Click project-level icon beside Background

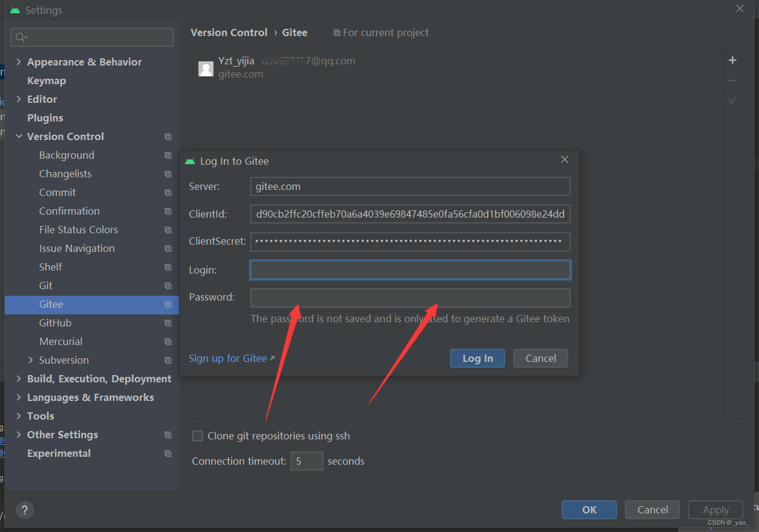(168, 155)
